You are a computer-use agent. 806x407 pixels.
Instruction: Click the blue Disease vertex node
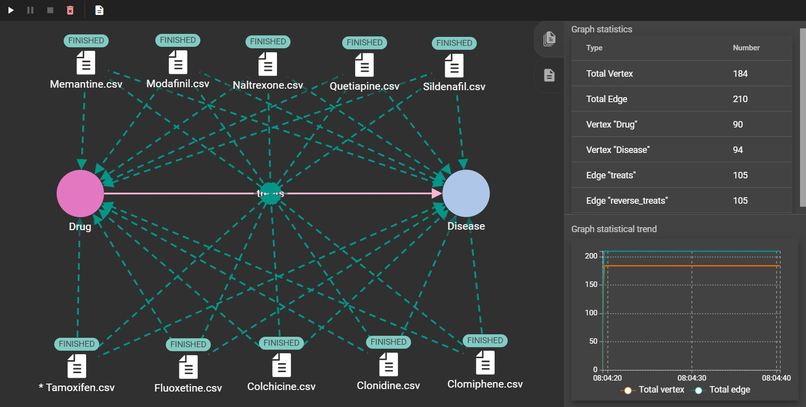coord(466,193)
